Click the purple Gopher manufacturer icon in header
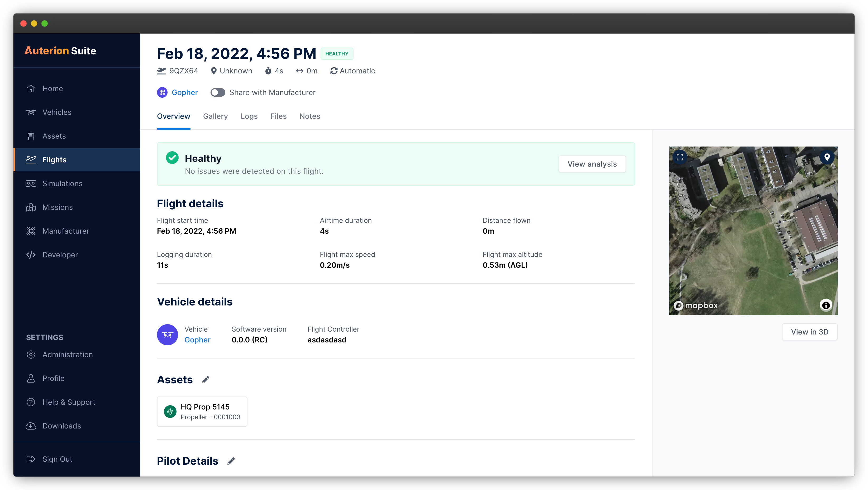The height and width of the screenshot is (490, 868). [162, 92]
